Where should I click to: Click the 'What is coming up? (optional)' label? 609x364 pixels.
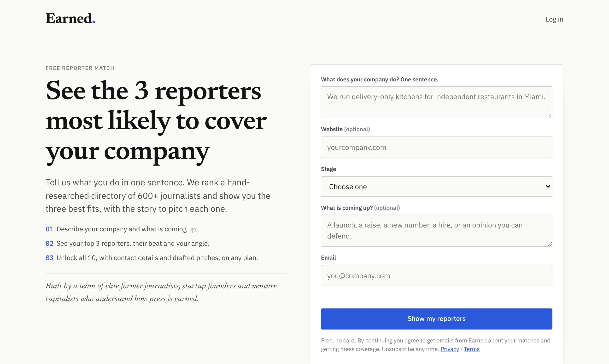(x=360, y=208)
